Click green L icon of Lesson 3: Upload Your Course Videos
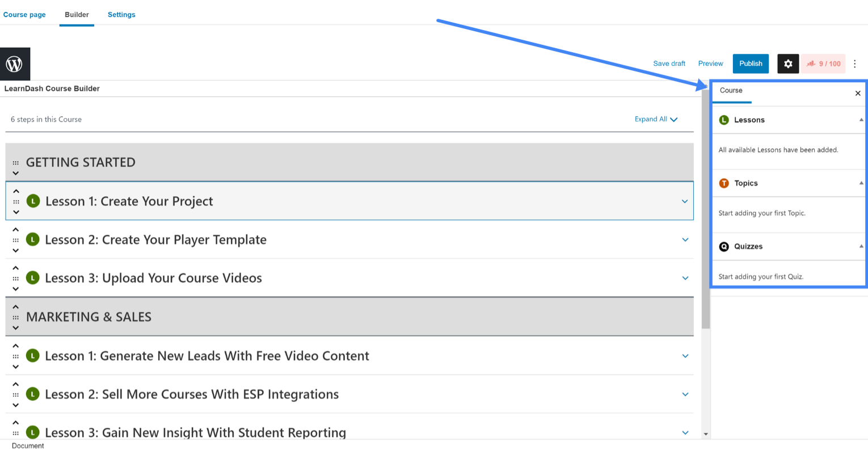 33,278
